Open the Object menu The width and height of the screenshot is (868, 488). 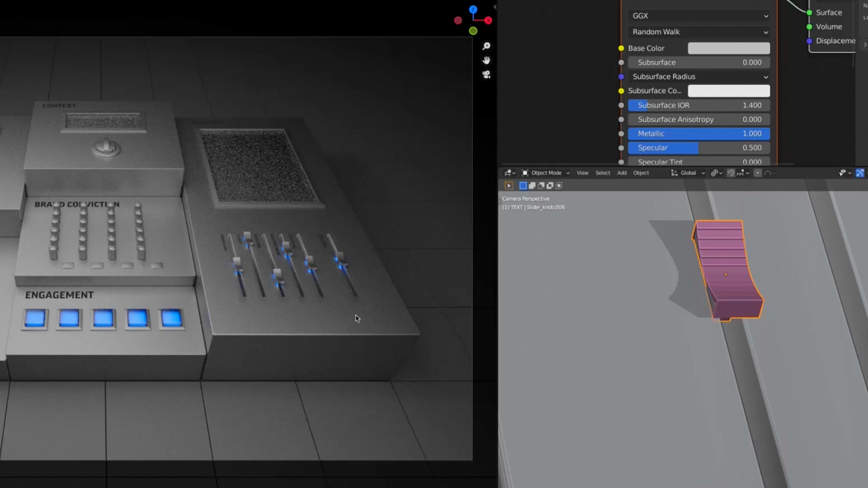(641, 173)
